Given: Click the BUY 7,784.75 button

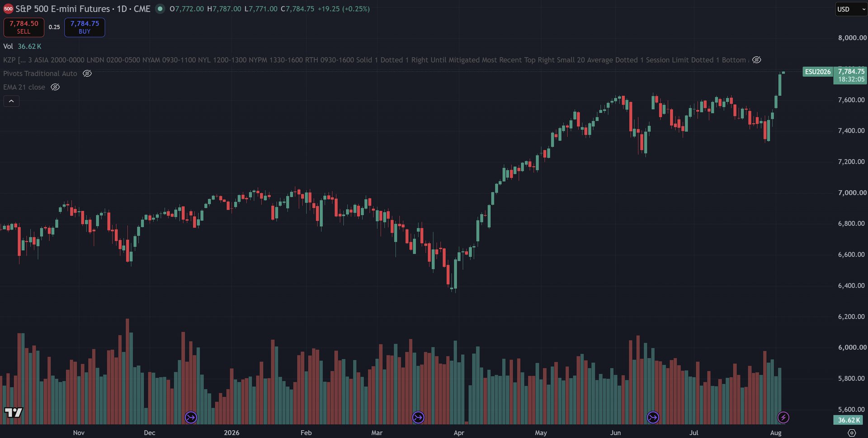Looking at the screenshot, I should point(85,27).
